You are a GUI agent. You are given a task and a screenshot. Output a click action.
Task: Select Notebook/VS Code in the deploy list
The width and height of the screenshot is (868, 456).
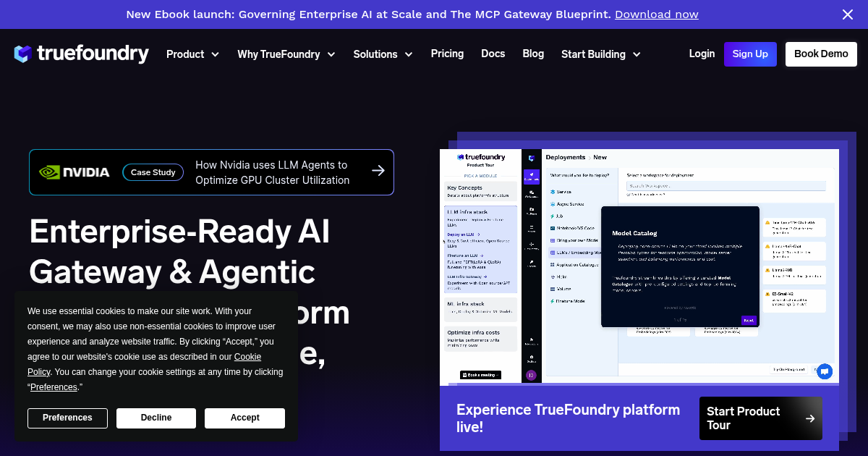573,228
